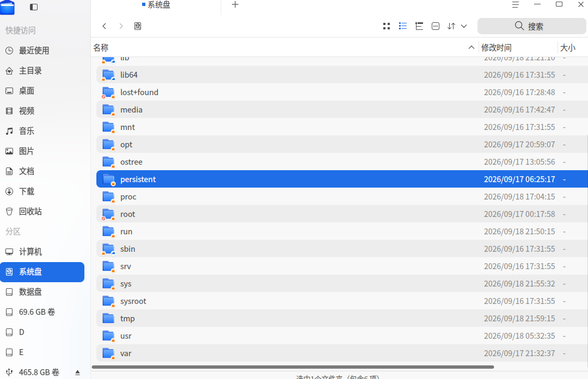Sort by the 修改时间 column header
588x379 pixels.
tap(496, 47)
